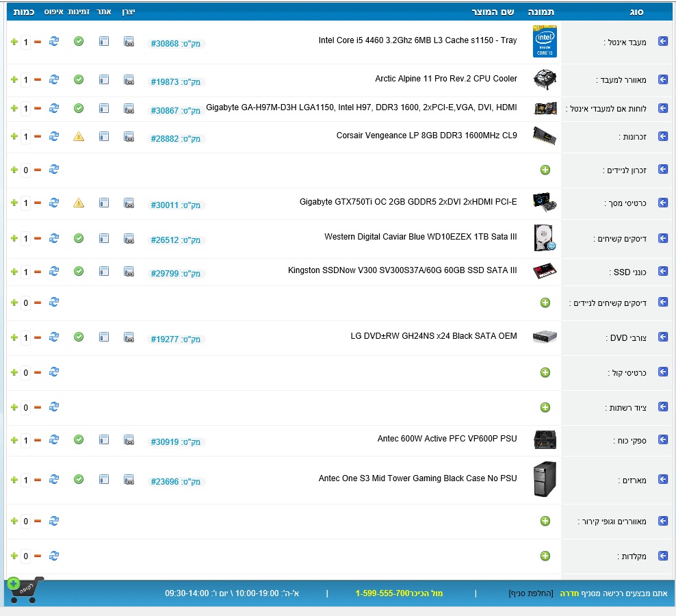This screenshot has width=676, height=616.
Task: Click the warning availability icon for Gigabyte GTX750Ti
Action: [x=79, y=203]
